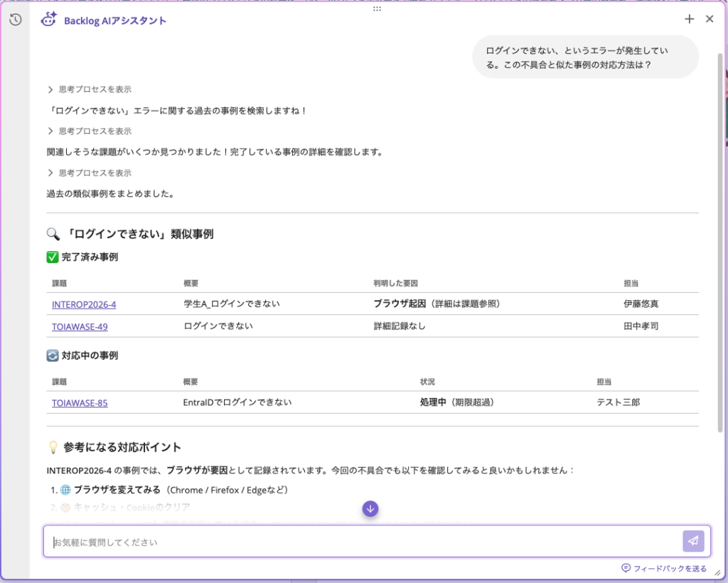Select cell EntraIDでログインできない
Image resolution: width=728 pixels, height=583 pixels.
tap(237, 402)
